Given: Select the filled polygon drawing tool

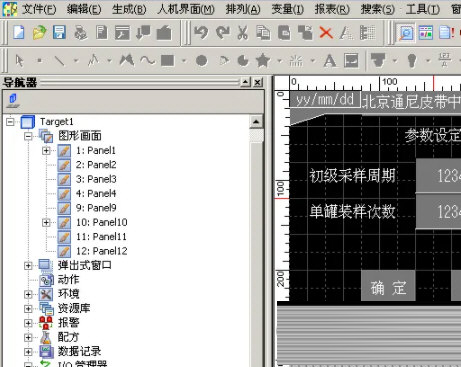Looking at the screenshot, I should tap(127, 61).
